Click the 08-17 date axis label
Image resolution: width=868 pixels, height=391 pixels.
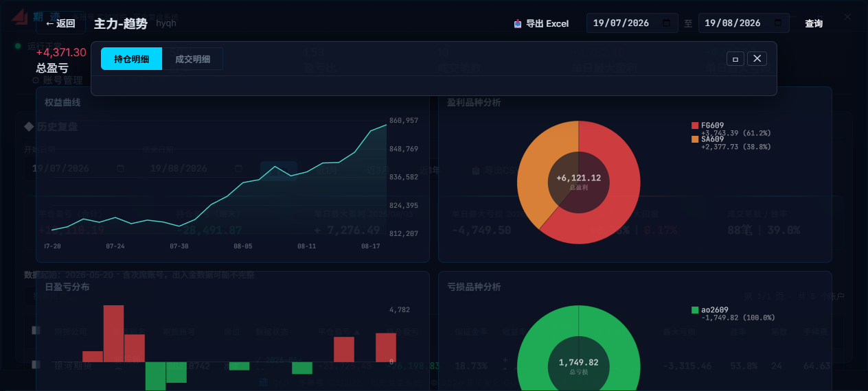click(x=371, y=246)
